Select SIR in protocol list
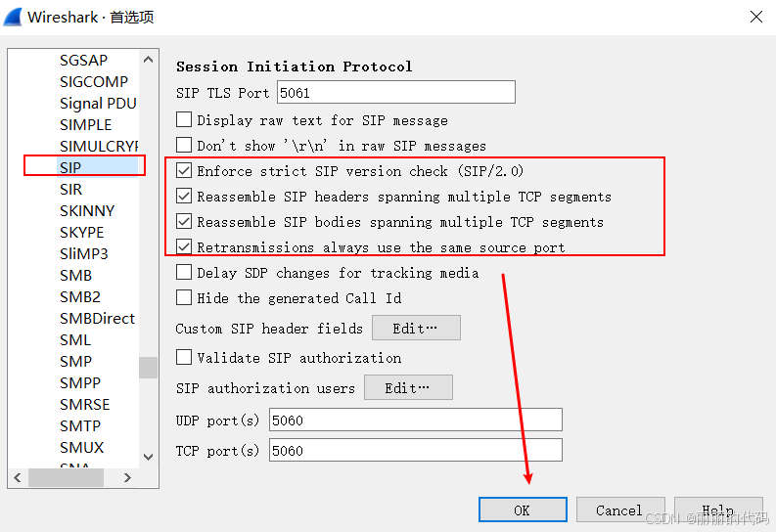776x532 pixels. click(x=70, y=190)
